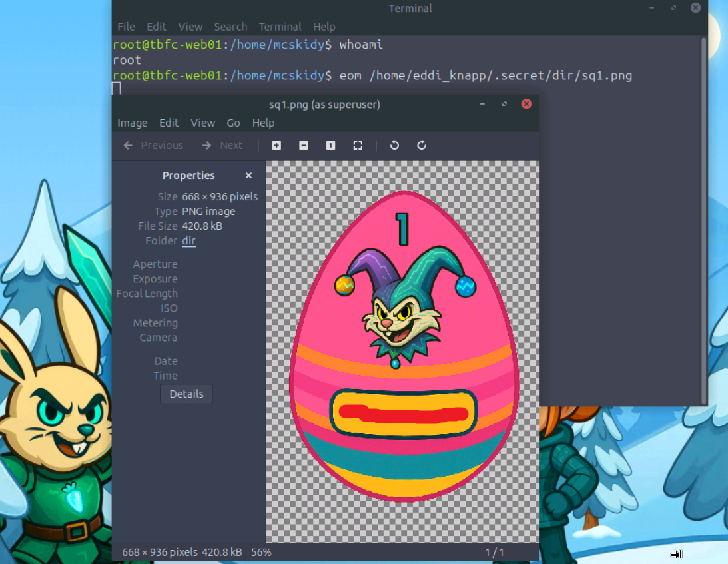The image size is (728, 564).
Task: Click the zoom out toolbar icon
Action: click(x=304, y=146)
